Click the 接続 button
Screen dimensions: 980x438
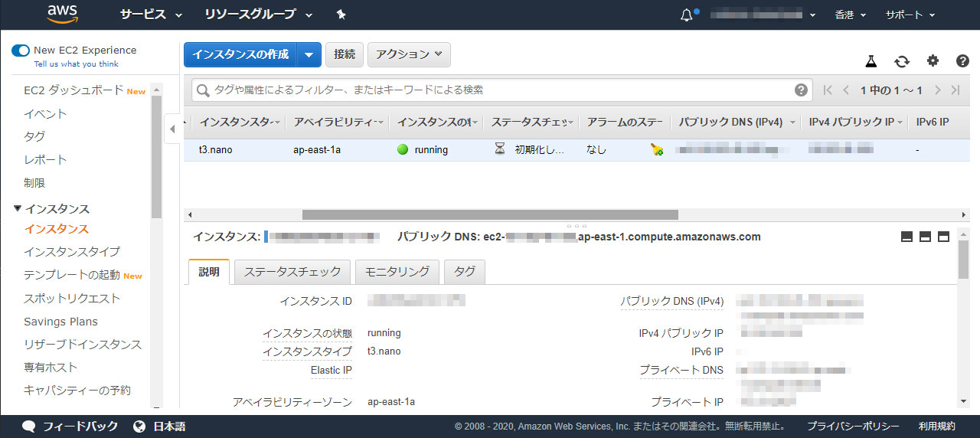pos(345,54)
